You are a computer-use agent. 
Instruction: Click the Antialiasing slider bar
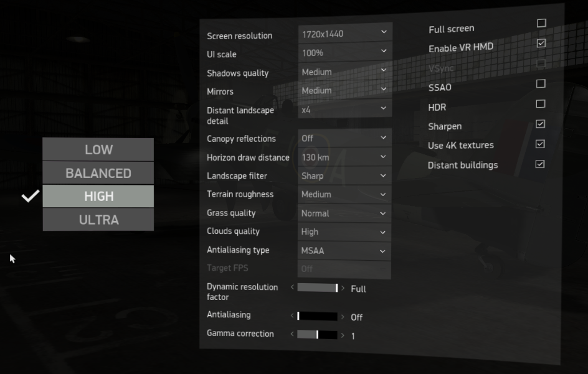tap(317, 316)
